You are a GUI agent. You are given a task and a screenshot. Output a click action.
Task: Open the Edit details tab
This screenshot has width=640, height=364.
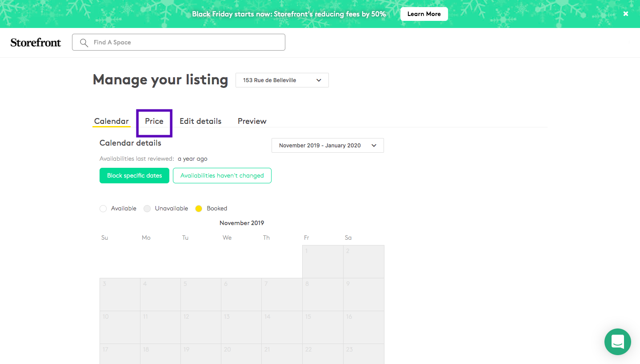click(200, 121)
